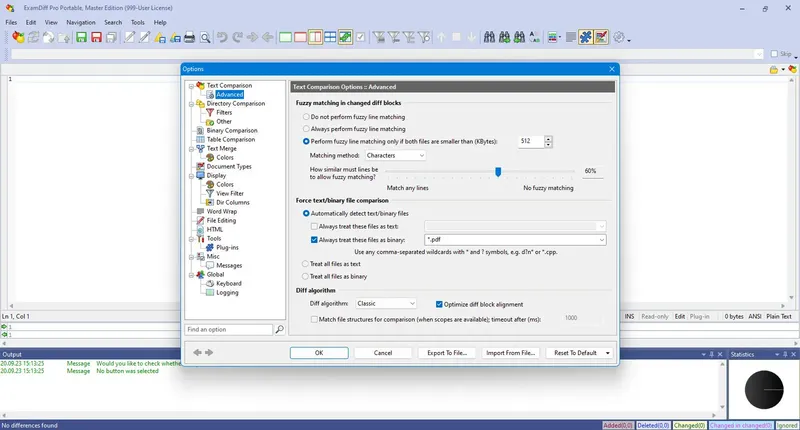Click the Print toolbar icon
Image resolution: width=800 pixels, height=430 pixels.
[189, 37]
